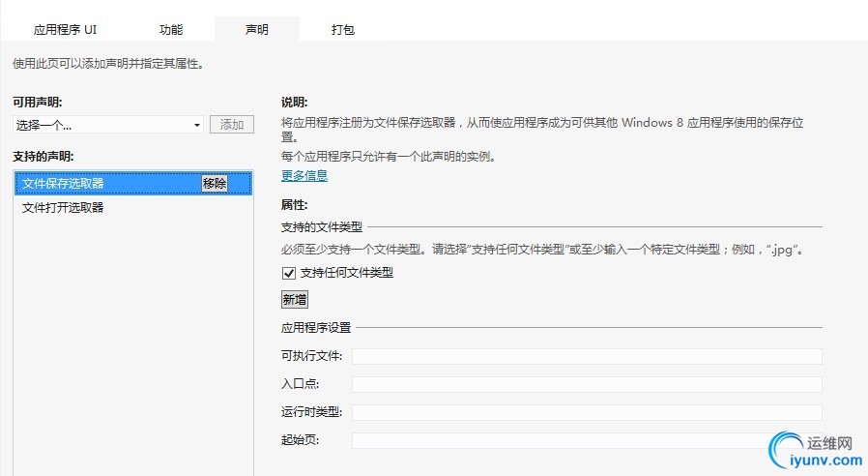Go to the 打包 tab

pyautogui.click(x=343, y=29)
